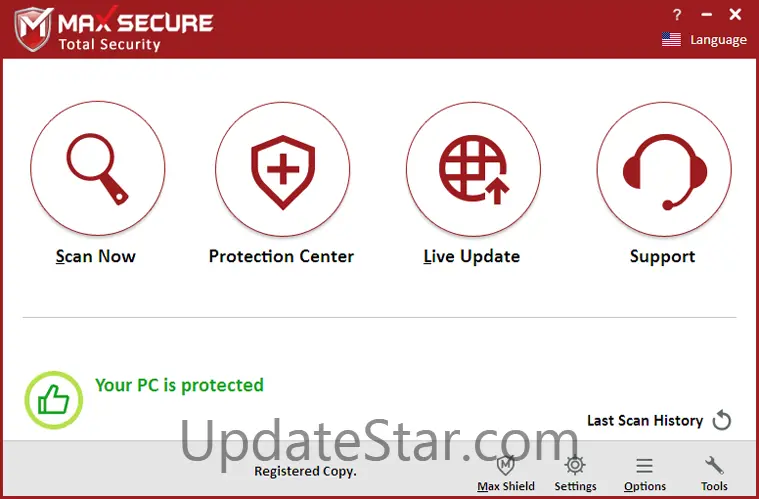Click the Scan Now label
This screenshot has height=499, width=759.
tap(95, 256)
